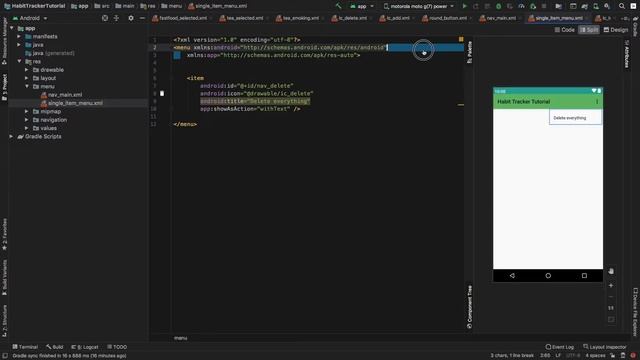Switch editor to Design view
This screenshot has width=640, height=360.
pyautogui.click(x=616, y=30)
